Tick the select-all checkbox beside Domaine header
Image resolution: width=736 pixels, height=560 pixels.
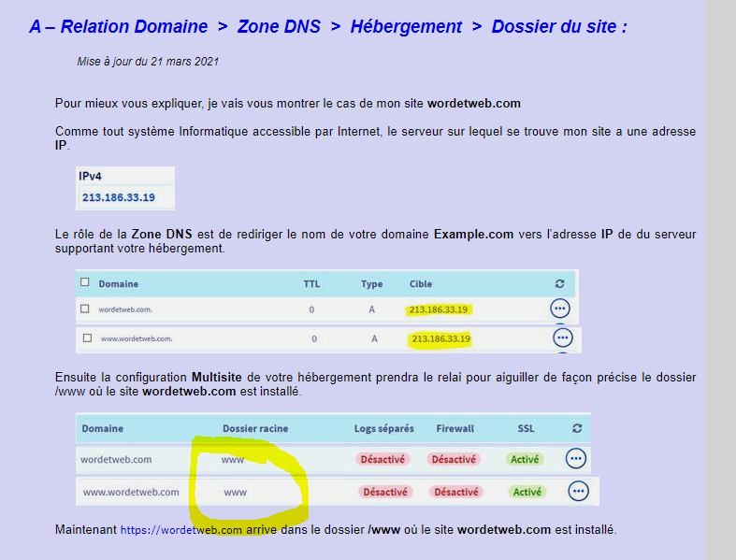point(85,282)
